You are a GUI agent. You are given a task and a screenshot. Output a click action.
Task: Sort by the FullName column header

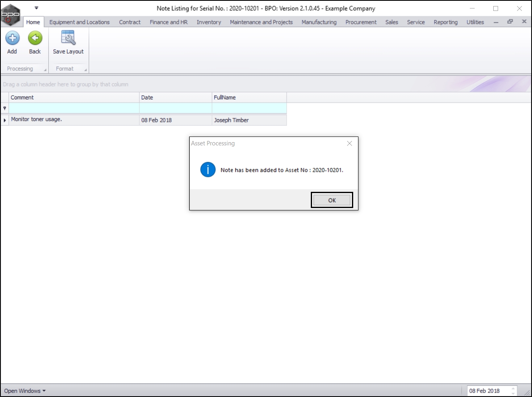(x=249, y=97)
